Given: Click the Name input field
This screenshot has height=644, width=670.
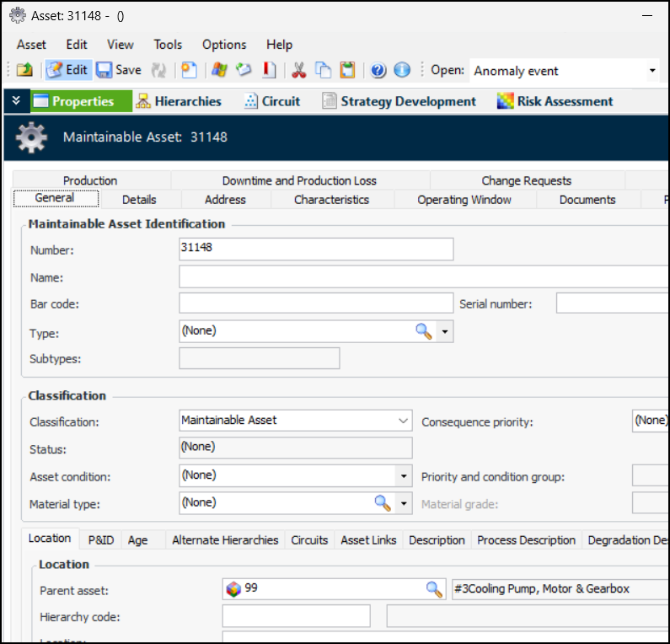Looking at the screenshot, I should 421,276.
